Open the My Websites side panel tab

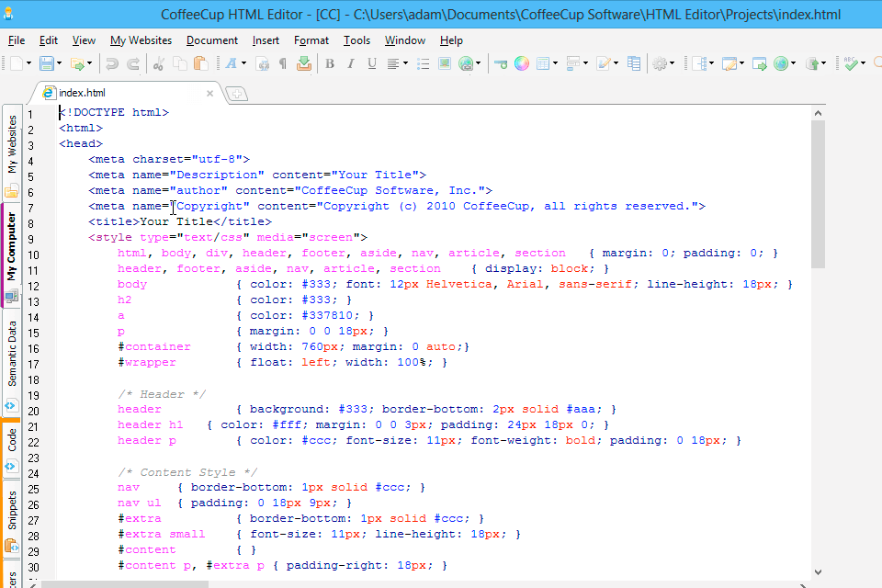12,152
